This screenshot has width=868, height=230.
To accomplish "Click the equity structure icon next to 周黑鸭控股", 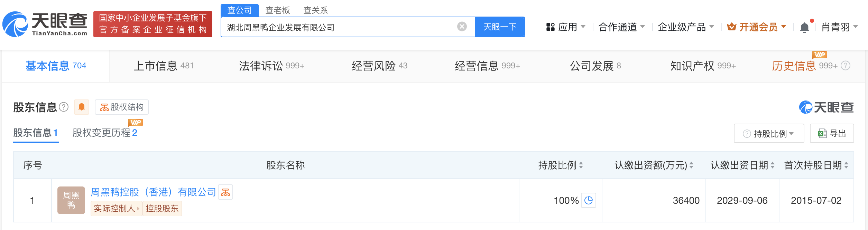I will tap(226, 192).
